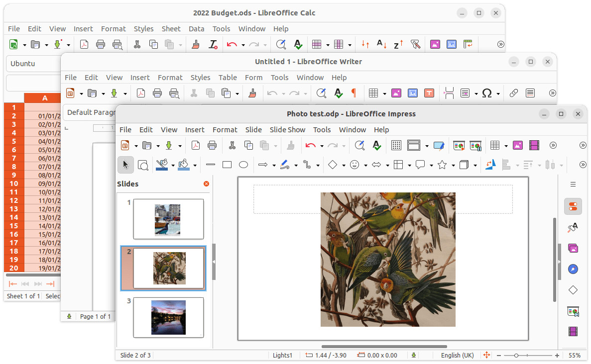Toggle the Impress Select arrow tool

(125, 165)
